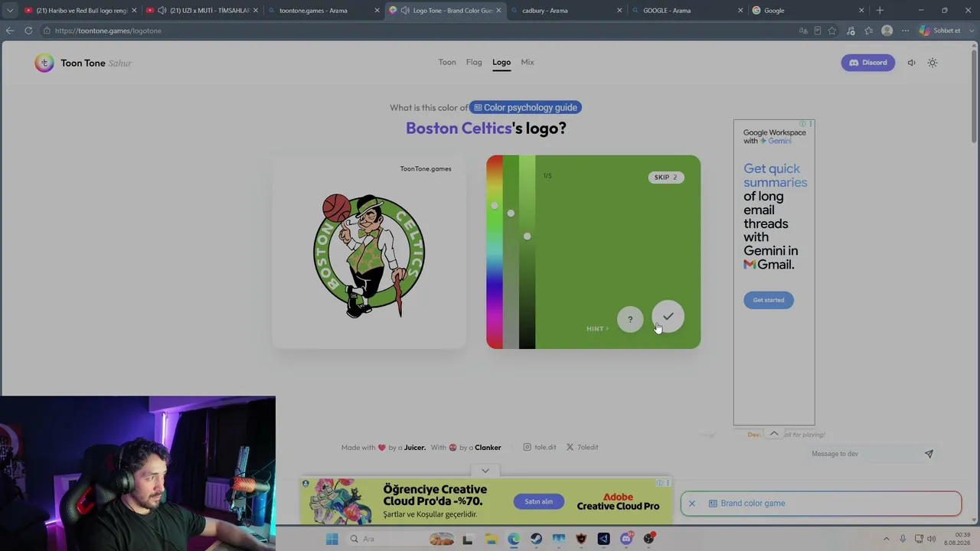This screenshot has height=551, width=980.
Task: Close the cadbury - Arama tab
Action: click(x=619, y=11)
